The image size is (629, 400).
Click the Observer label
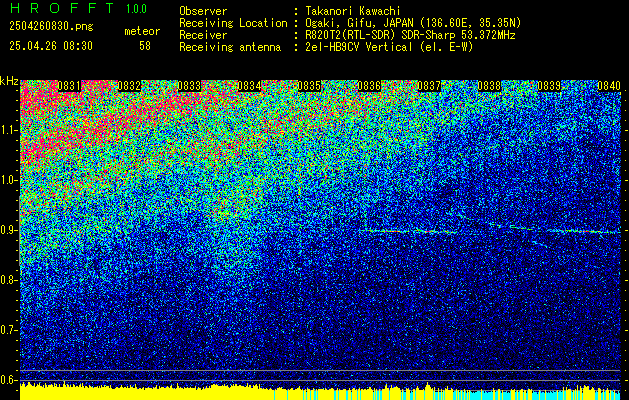click(203, 11)
